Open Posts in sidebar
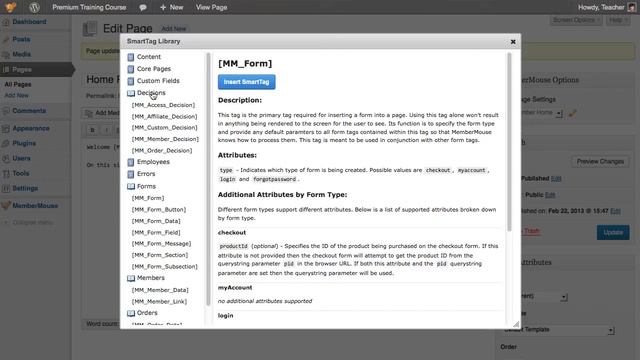 point(21,39)
